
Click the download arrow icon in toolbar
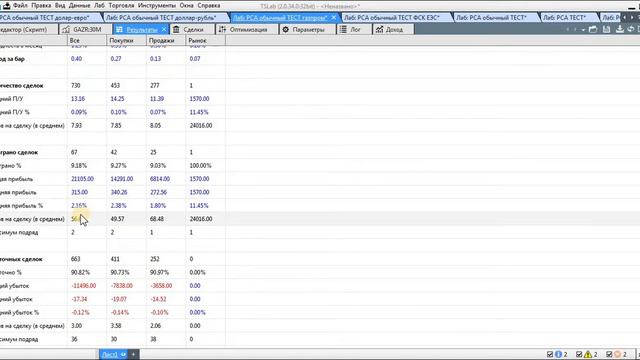click(x=620, y=29)
